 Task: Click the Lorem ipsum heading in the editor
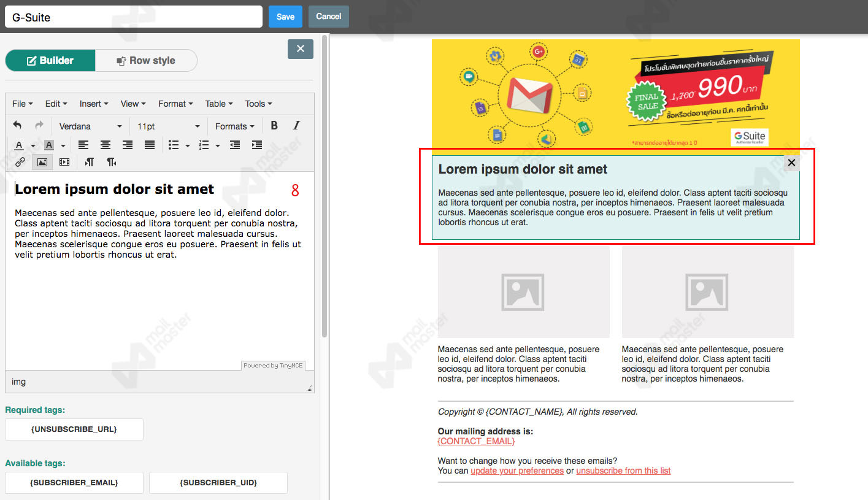click(114, 189)
